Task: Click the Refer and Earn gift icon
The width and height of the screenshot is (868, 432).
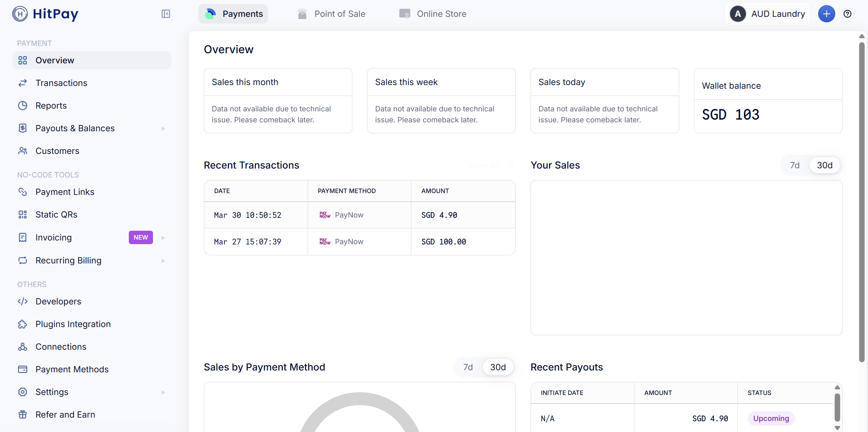Action: (23, 415)
